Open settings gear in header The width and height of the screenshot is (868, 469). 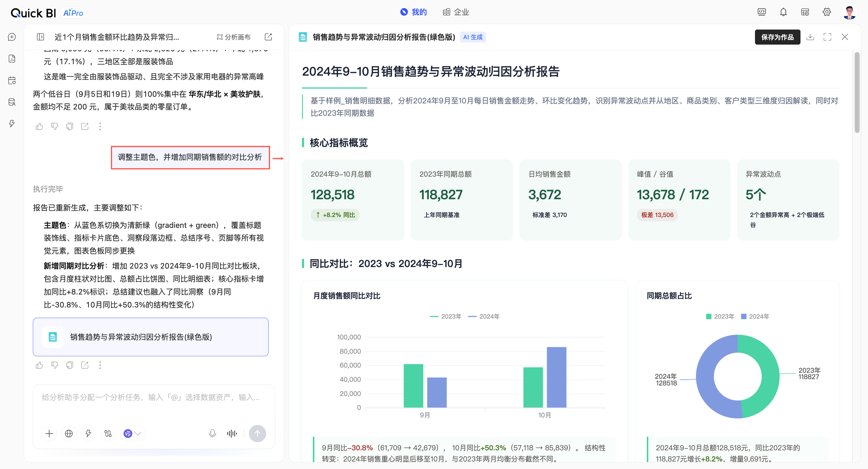(x=826, y=12)
